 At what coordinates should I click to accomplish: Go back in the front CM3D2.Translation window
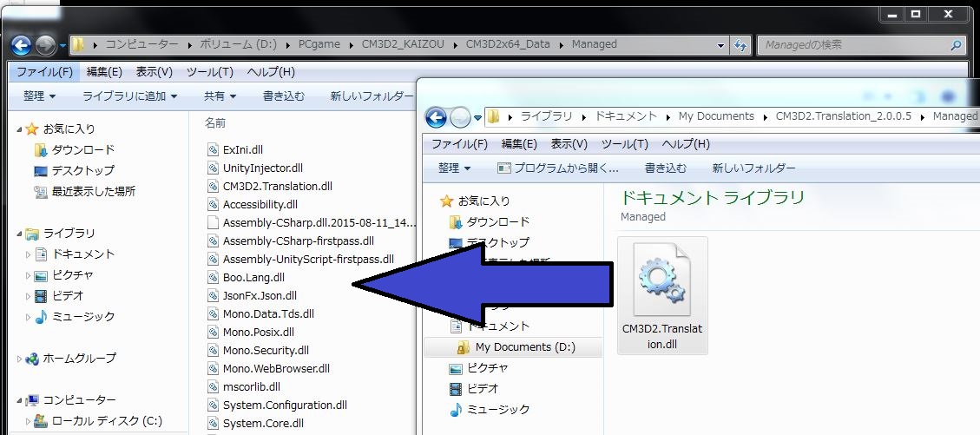tap(436, 117)
